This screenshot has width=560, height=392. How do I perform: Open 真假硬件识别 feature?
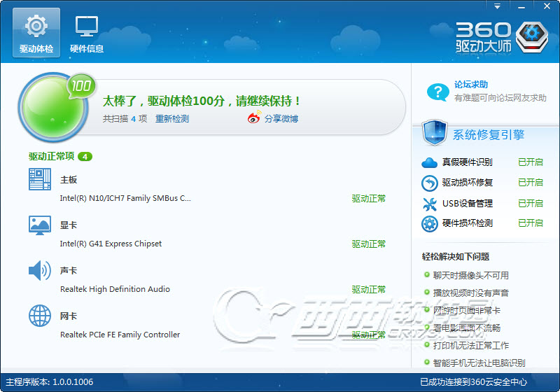(x=467, y=162)
